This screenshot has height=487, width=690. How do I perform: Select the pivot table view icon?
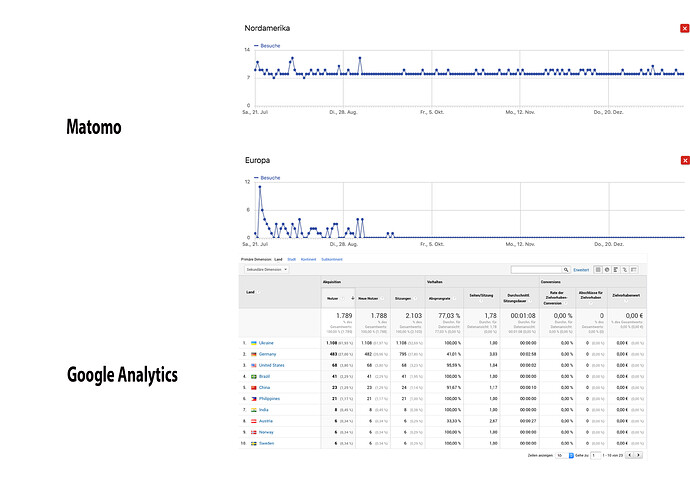pos(634,270)
